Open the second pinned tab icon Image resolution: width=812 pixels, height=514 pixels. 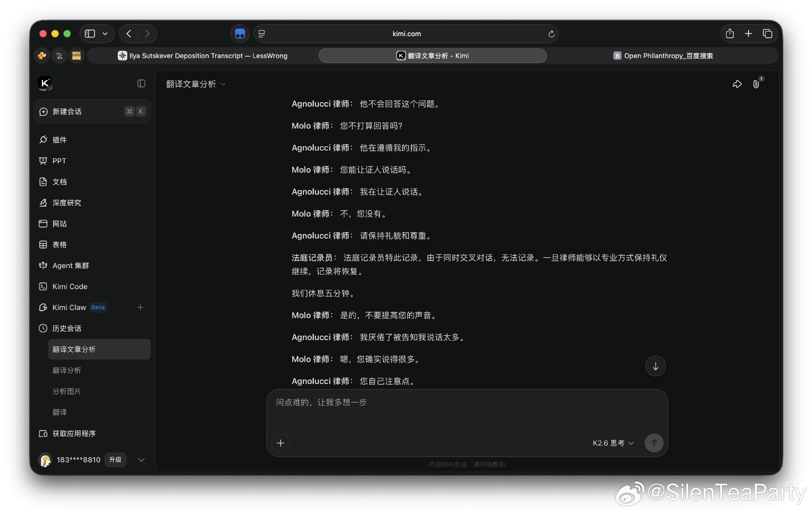(x=59, y=56)
